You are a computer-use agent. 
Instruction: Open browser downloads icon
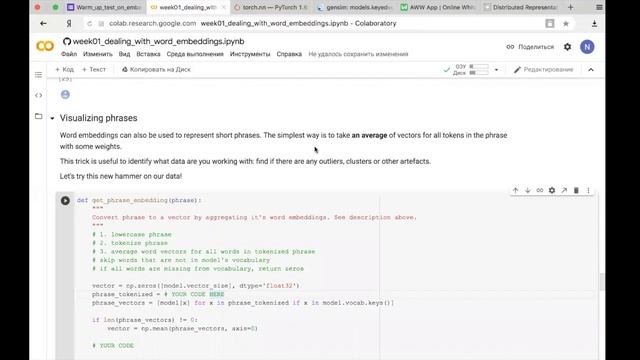594,24
